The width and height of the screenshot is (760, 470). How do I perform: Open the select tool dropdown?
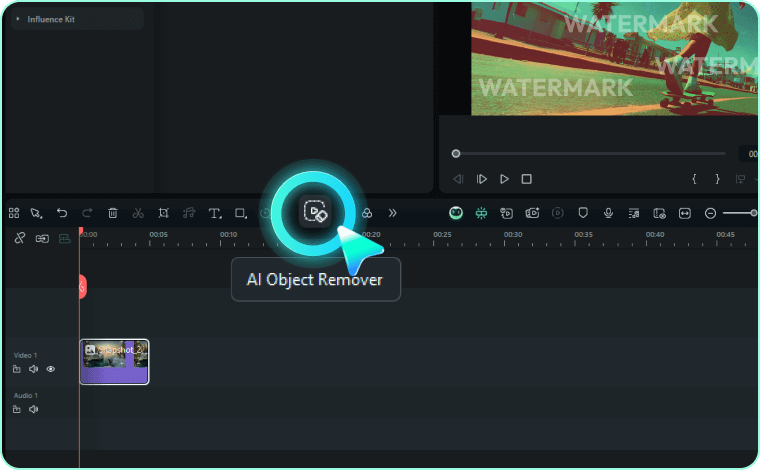(x=37, y=213)
